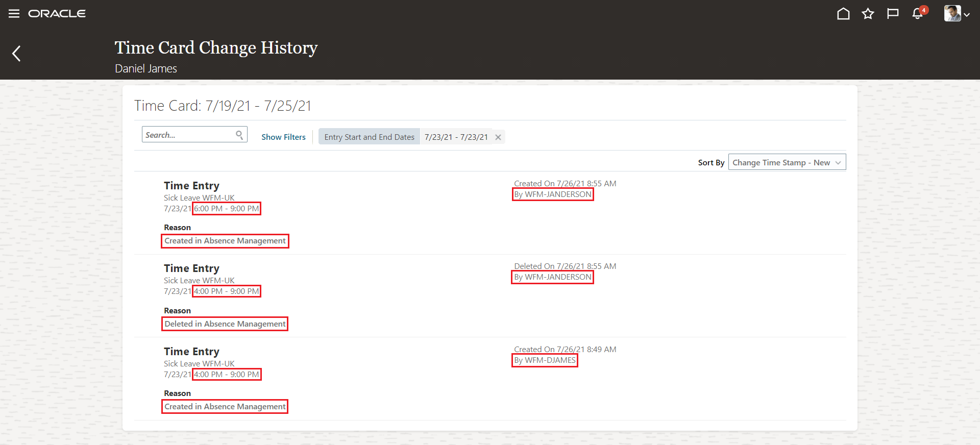Open the user profile avatar menu
Image resolution: width=980 pixels, height=445 pixels.
tap(957, 14)
